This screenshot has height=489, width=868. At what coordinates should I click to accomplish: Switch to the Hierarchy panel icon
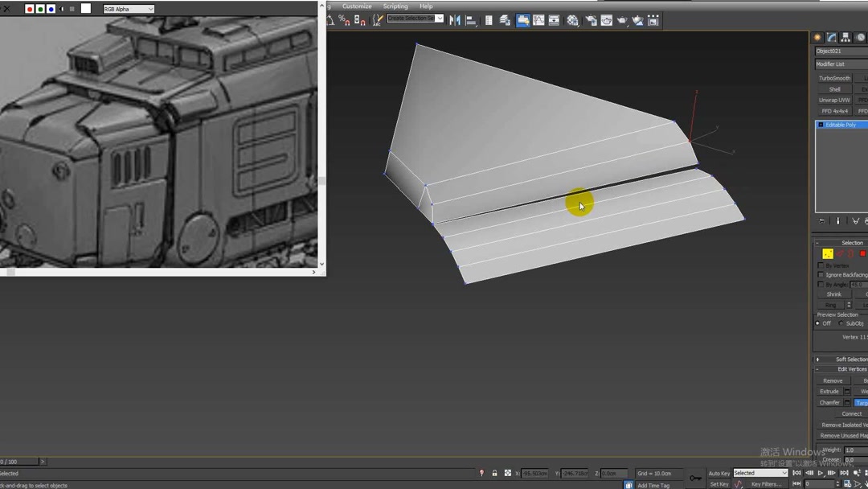click(845, 38)
